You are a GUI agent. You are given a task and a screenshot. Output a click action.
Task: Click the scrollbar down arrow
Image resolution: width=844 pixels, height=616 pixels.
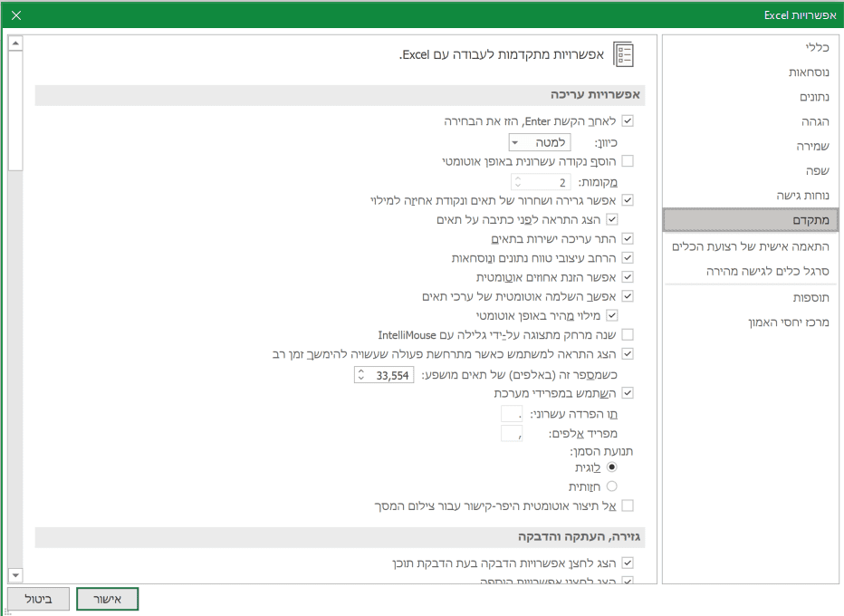[x=15, y=575]
